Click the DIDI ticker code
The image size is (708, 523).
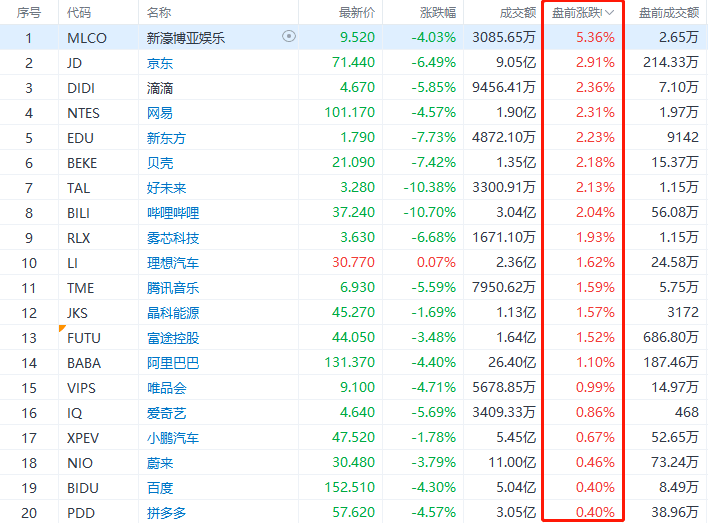tap(81, 88)
